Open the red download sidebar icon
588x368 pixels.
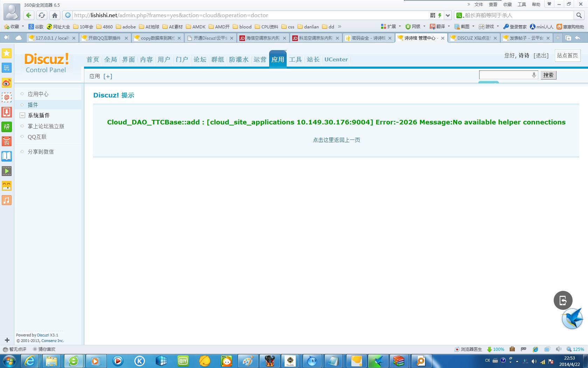(7, 112)
